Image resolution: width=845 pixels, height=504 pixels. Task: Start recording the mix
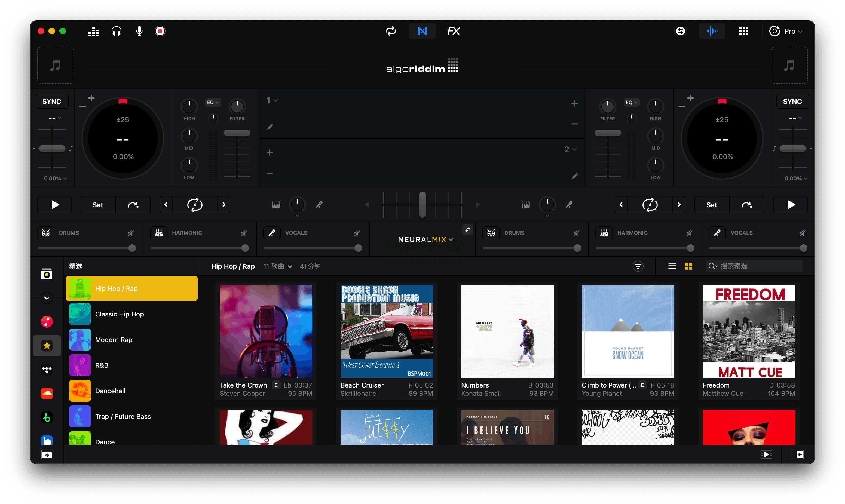pyautogui.click(x=160, y=31)
